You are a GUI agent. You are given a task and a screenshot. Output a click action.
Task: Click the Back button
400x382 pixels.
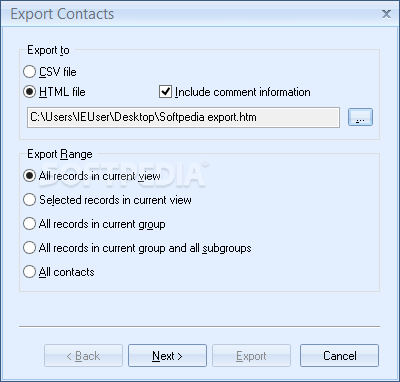click(x=83, y=356)
